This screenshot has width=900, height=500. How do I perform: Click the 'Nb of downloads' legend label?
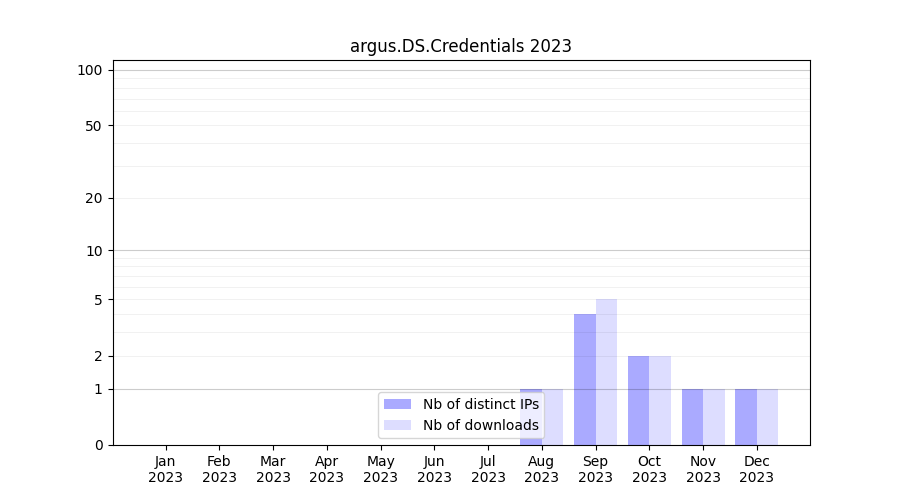coord(480,426)
